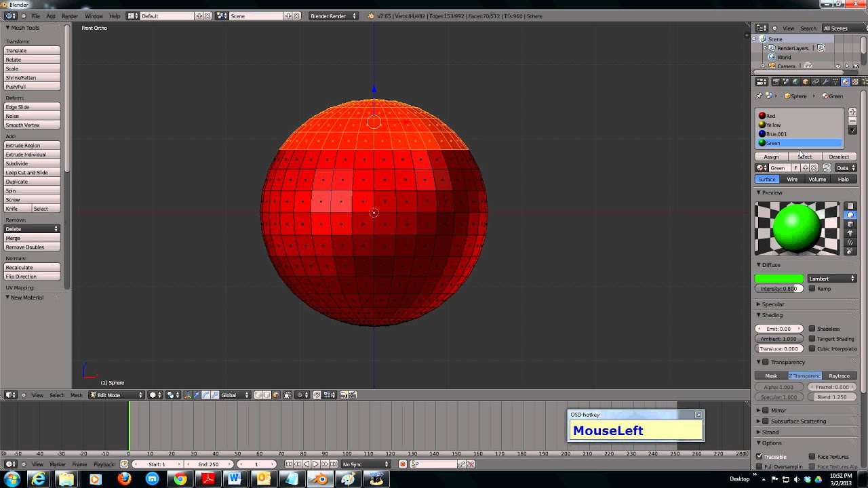Click the Subdivide mesh tool button
The height and width of the screenshot is (488, 868).
coord(33,163)
